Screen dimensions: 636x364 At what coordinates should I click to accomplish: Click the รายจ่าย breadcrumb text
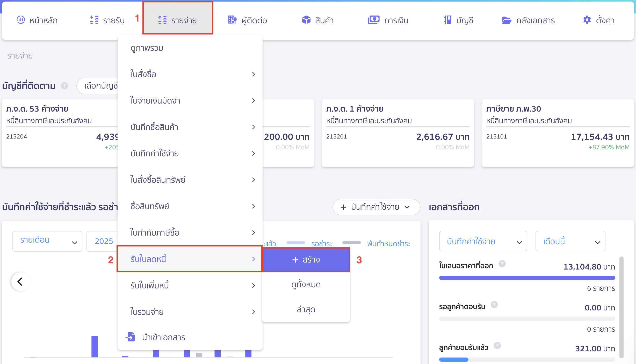20,56
